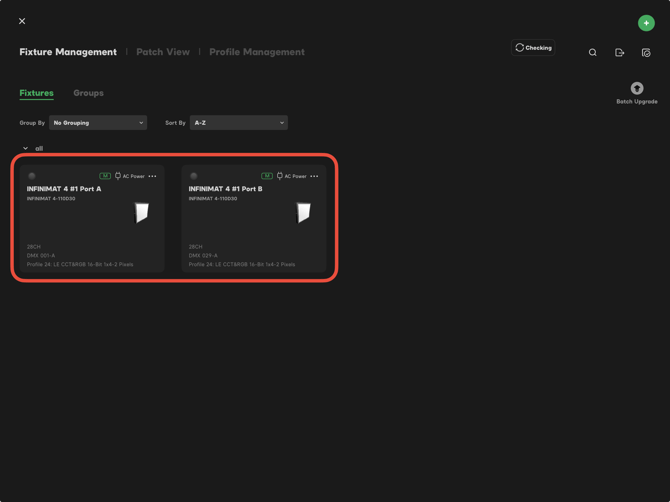
Task: Click AC Power plug icon on Port A card
Action: [118, 176]
